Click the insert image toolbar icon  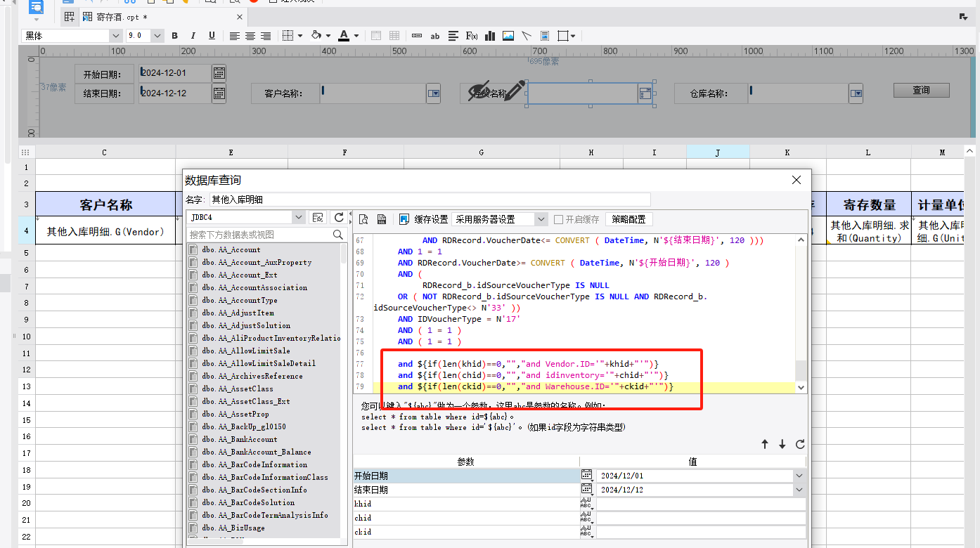508,36
